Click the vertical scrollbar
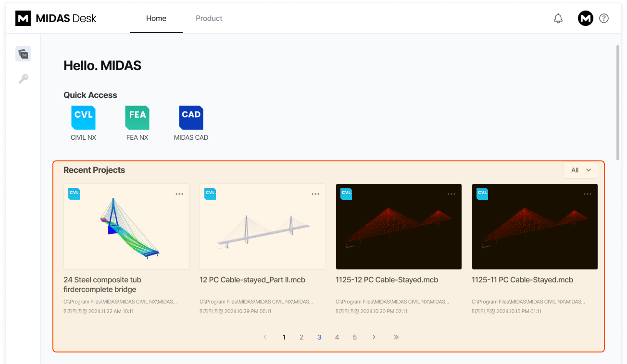Viewport: 627px width, 364px height. (617, 103)
